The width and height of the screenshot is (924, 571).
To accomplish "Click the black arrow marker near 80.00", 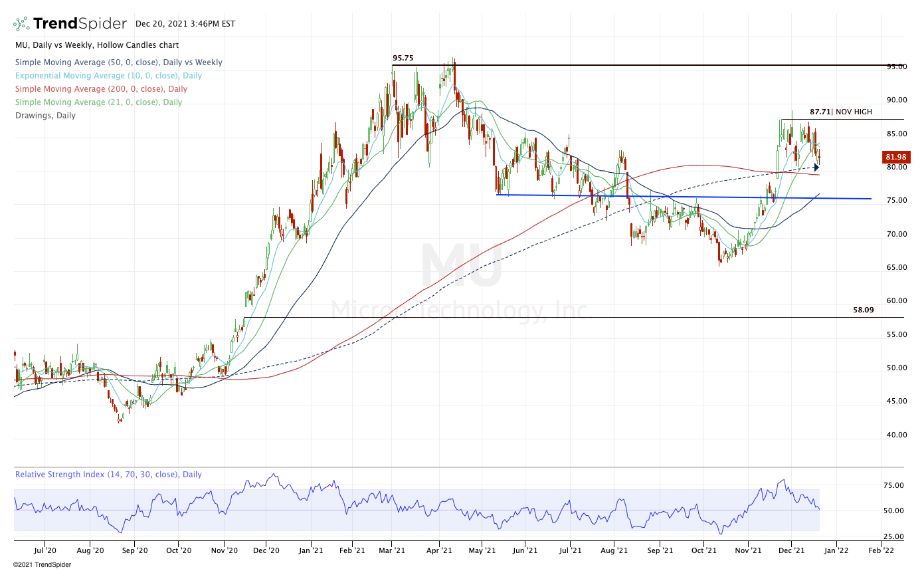I will pos(816,168).
